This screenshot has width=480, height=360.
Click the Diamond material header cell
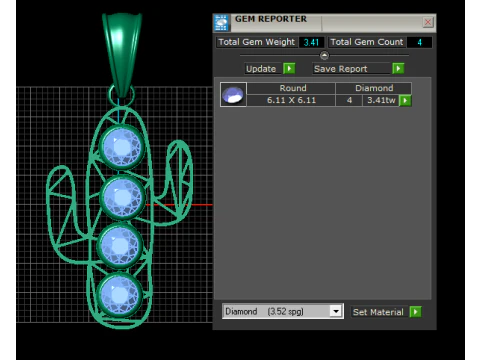pyautogui.click(x=374, y=88)
